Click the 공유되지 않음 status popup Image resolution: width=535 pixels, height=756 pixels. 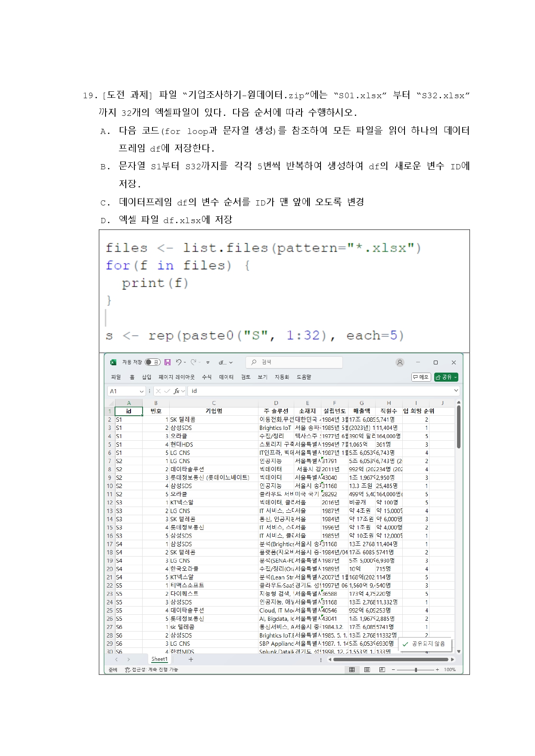(425, 644)
